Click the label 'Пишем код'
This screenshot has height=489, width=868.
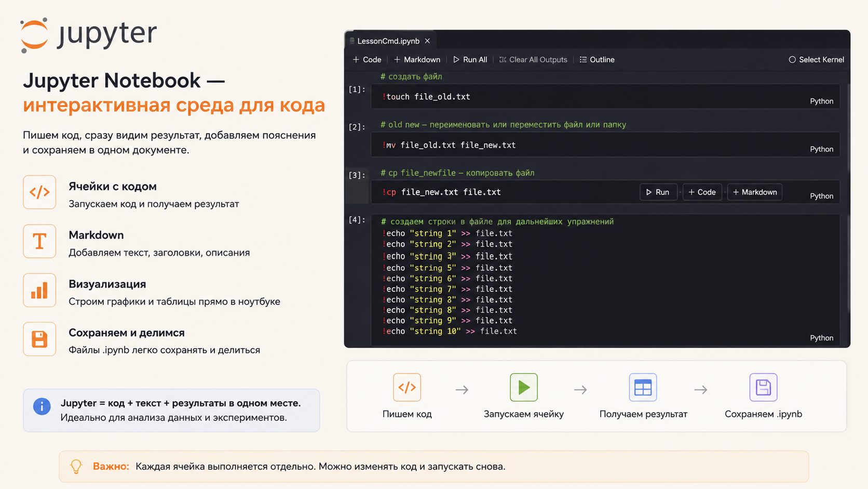point(407,414)
